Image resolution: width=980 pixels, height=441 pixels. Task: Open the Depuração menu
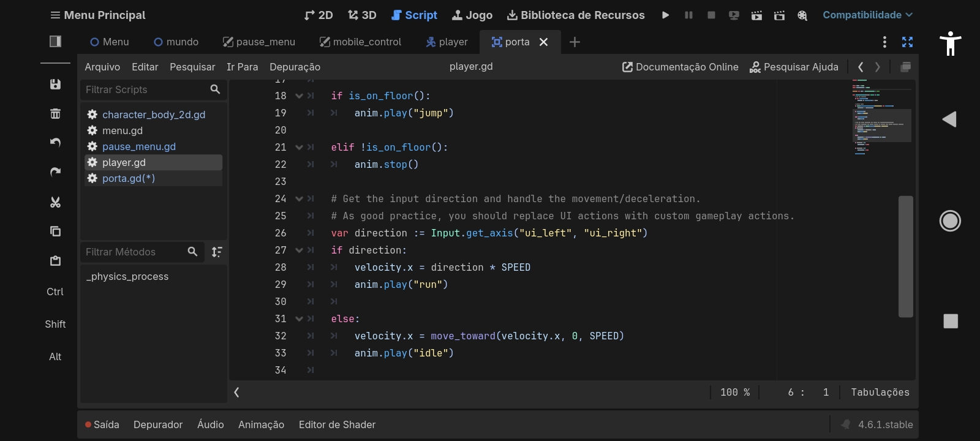pyautogui.click(x=295, y=67)
